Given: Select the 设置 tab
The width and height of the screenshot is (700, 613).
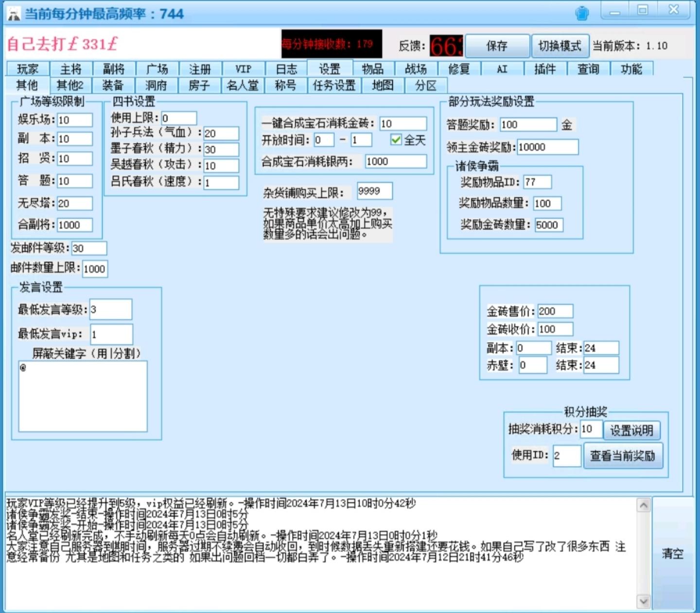Looking at the screenshot, I should point(330,68).
